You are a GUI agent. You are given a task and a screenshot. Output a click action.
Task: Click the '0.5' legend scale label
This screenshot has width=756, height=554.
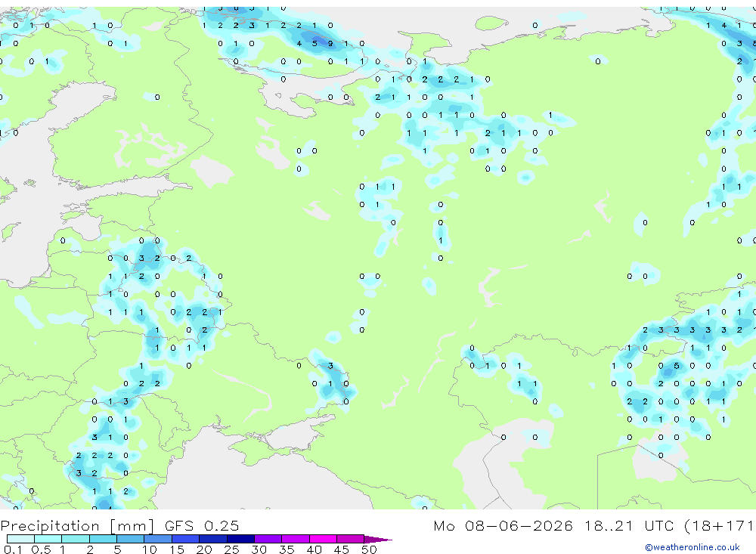[x=41, y=549]
